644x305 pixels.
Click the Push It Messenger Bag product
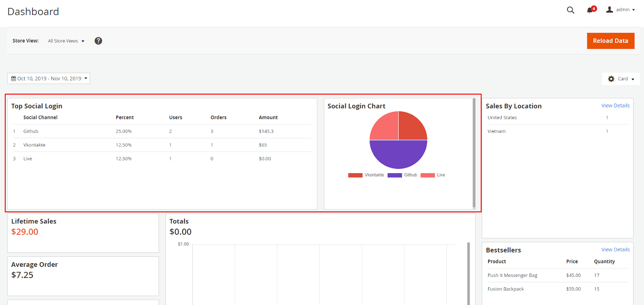click(x=512, y=275)
